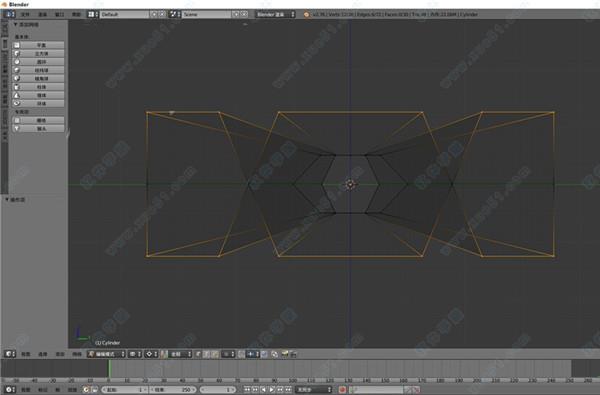600x395 pixels.
Task: Add a 经纬球 UV sphere mesh
Action: coord(38,70)
